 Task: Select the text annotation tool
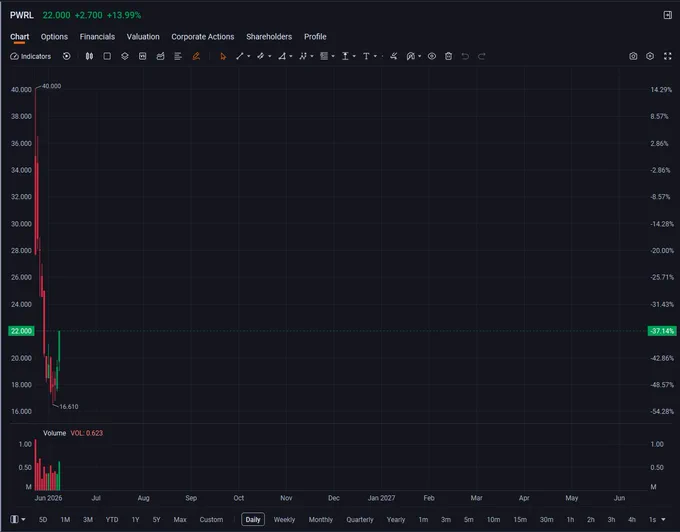[366, 56]
